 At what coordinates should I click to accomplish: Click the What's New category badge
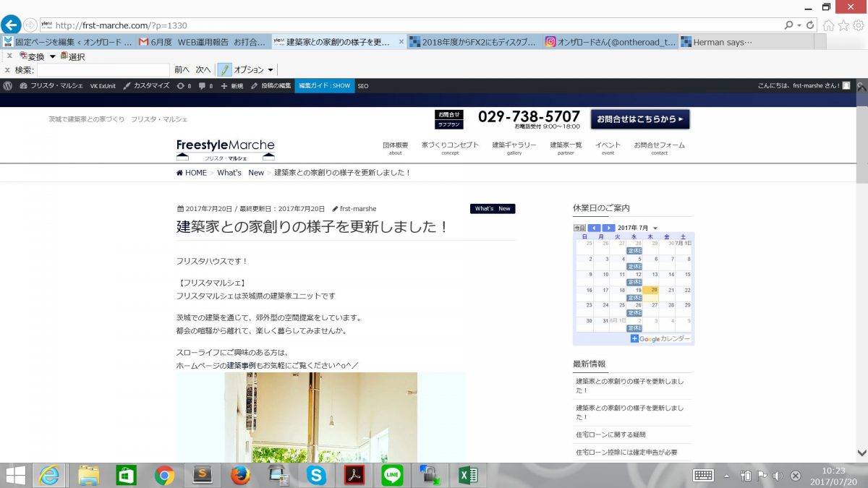click(493, 209)
